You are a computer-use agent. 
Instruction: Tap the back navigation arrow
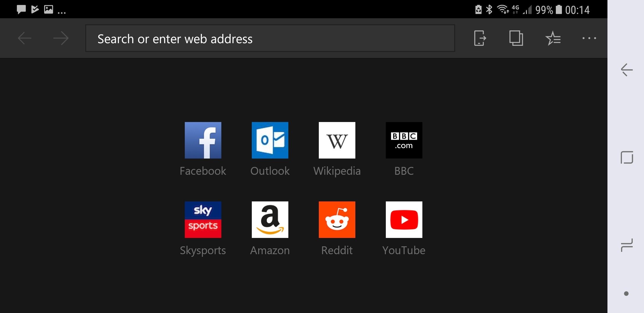tap(25, 38)
